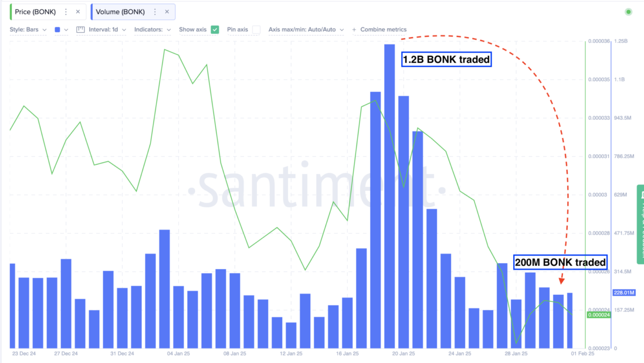This screenshot has height=363, width=644.
Task: Expand the Style: Bars dropdown
Action: [x=28, y=30]
